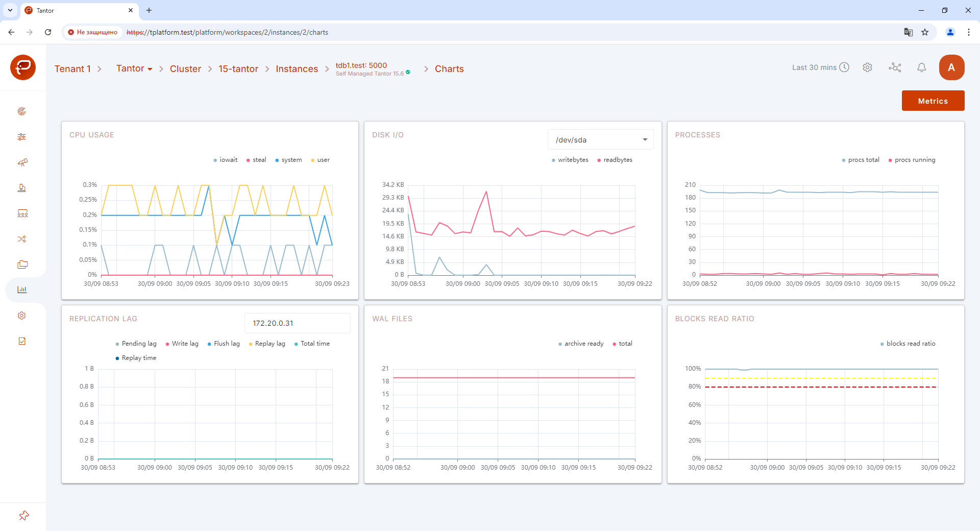Go to 15-tantor breadcrumb
Screen dimensions: 980x531
point(238,69)
